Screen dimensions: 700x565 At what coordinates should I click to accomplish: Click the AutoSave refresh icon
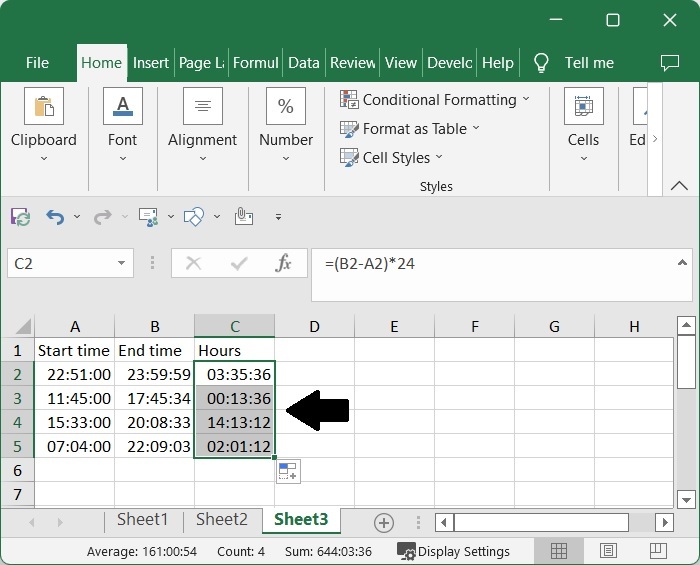coord(21,217)
